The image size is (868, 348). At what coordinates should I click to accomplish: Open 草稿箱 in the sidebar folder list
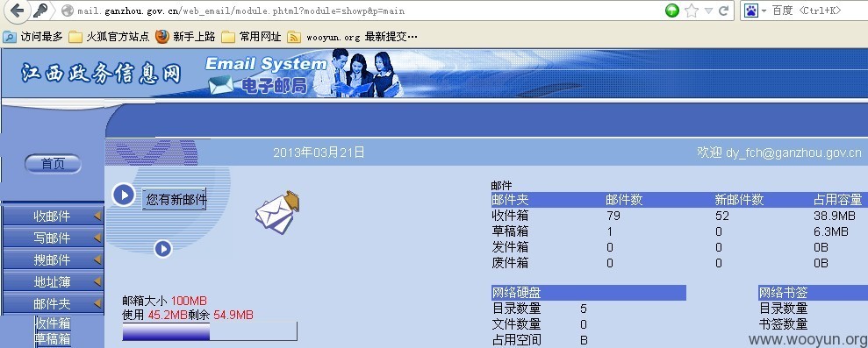pyautogui.click(x=54, y=338)
